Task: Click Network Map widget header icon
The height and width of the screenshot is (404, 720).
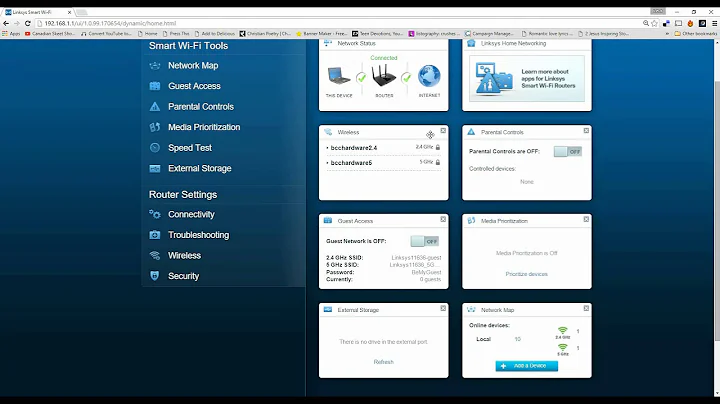Action: [471, 310]
